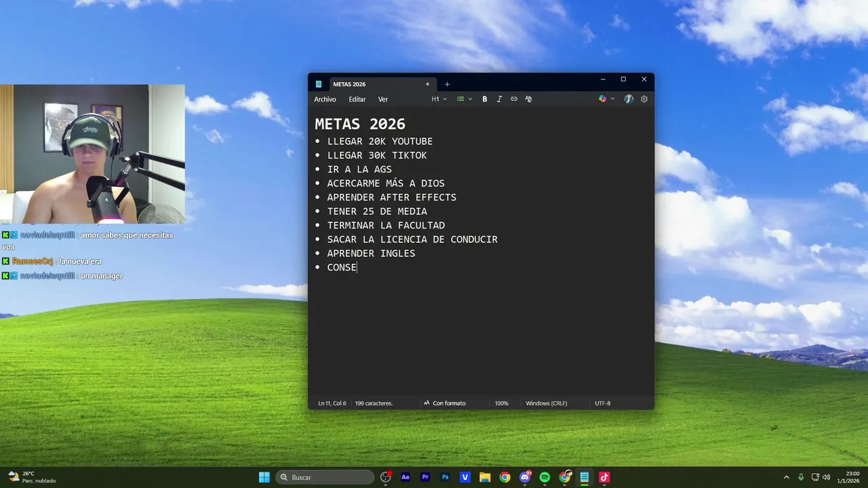Click the Buscar taskbar search box
868x488 pixels.
(325, 477)
